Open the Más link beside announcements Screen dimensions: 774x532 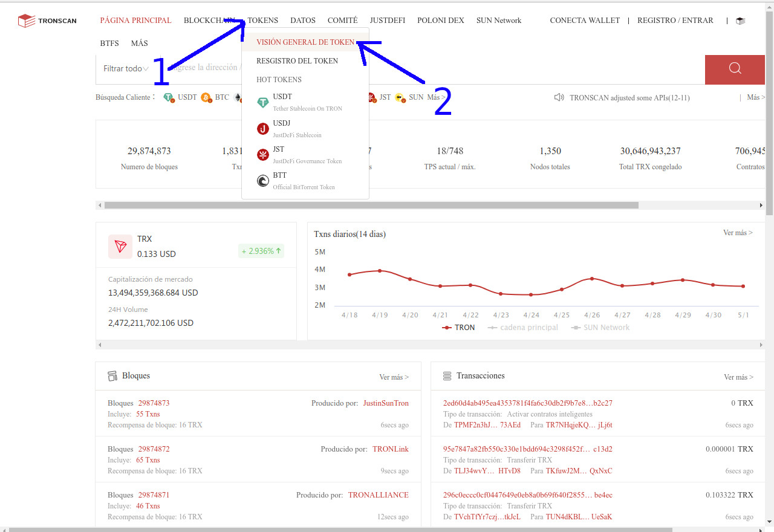[756, 97]
